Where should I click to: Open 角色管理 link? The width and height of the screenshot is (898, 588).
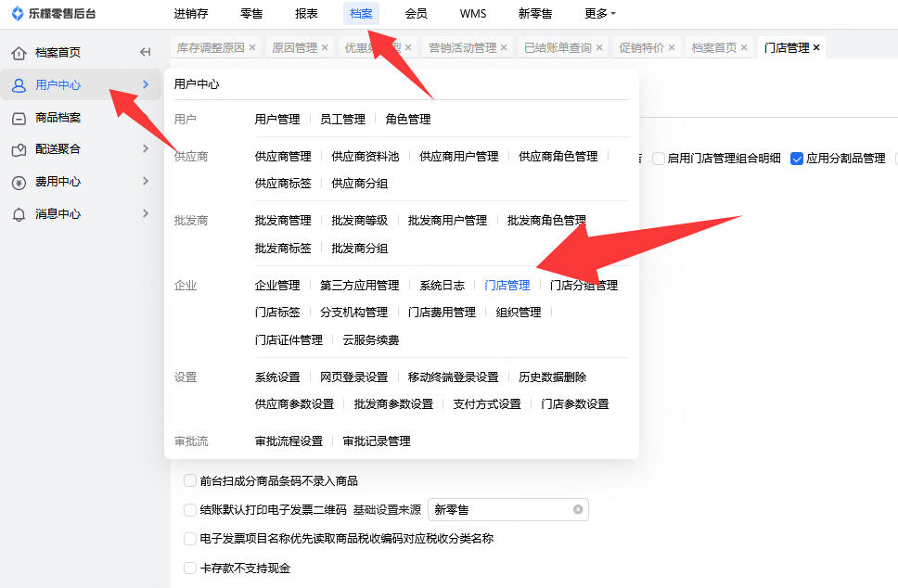tap(408, 119)
